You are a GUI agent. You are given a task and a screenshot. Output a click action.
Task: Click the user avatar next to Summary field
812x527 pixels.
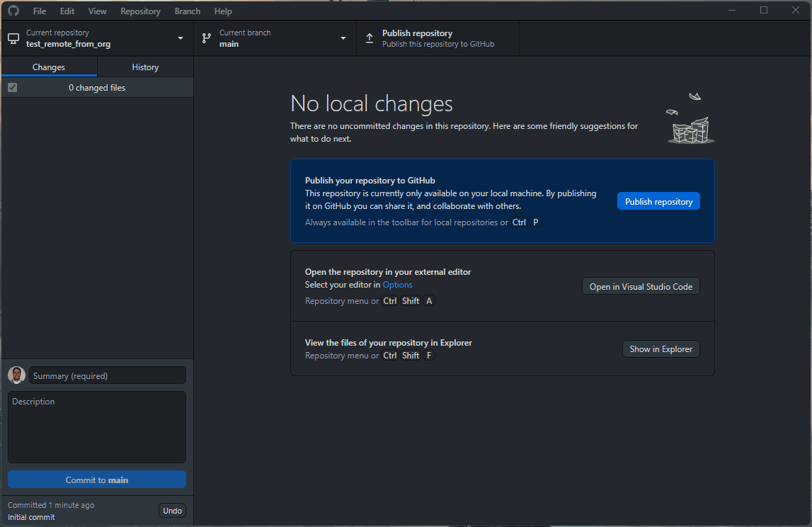pos(16,375)
